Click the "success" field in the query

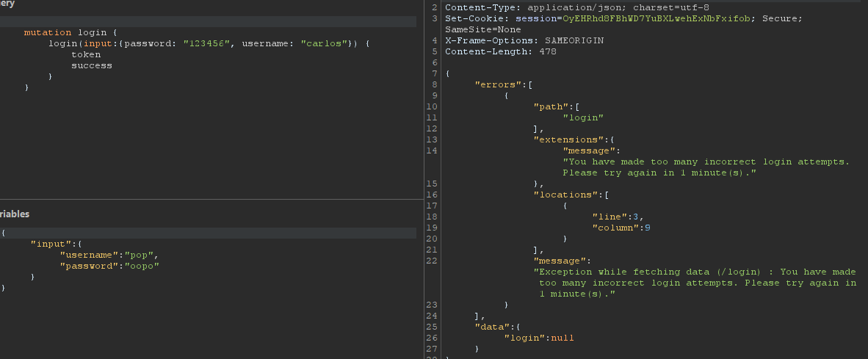coord(92,65)
